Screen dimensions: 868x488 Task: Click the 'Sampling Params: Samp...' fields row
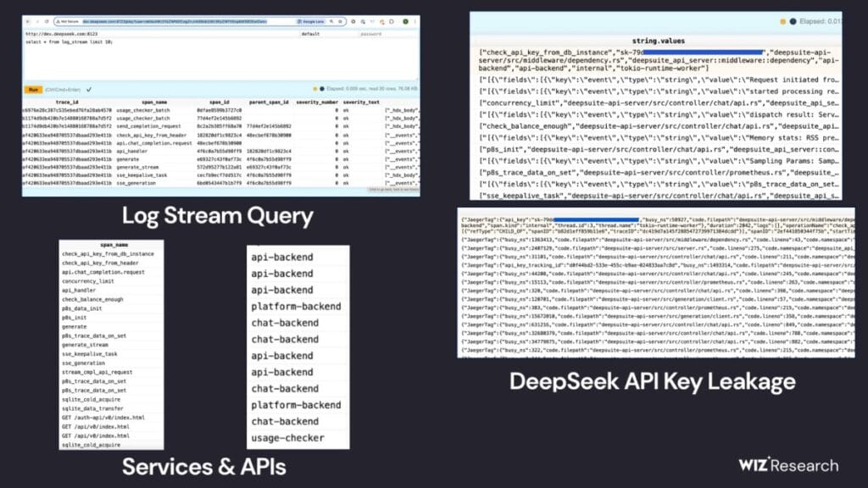658,161
